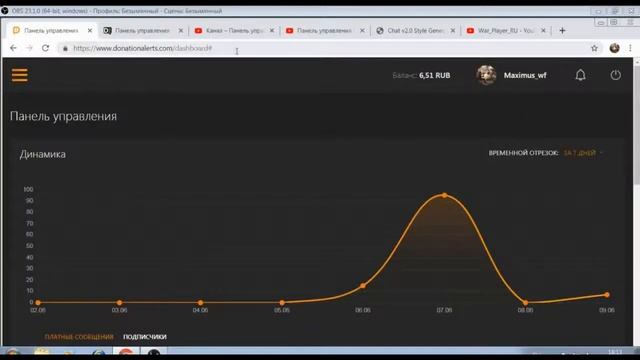The image size is (640, 360).
Task: Click the Панель управления page heading
Action: [x=63, y=116]
